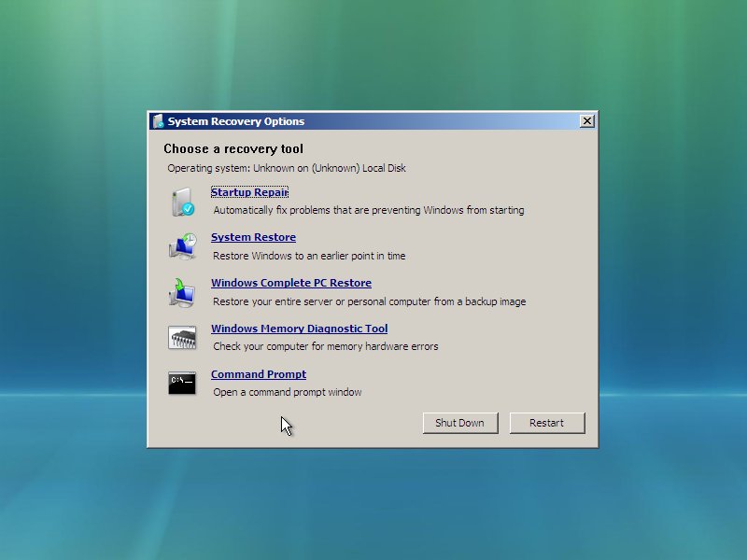
Task: Click the Command Prompt console icon
Action: pos(182,383)
